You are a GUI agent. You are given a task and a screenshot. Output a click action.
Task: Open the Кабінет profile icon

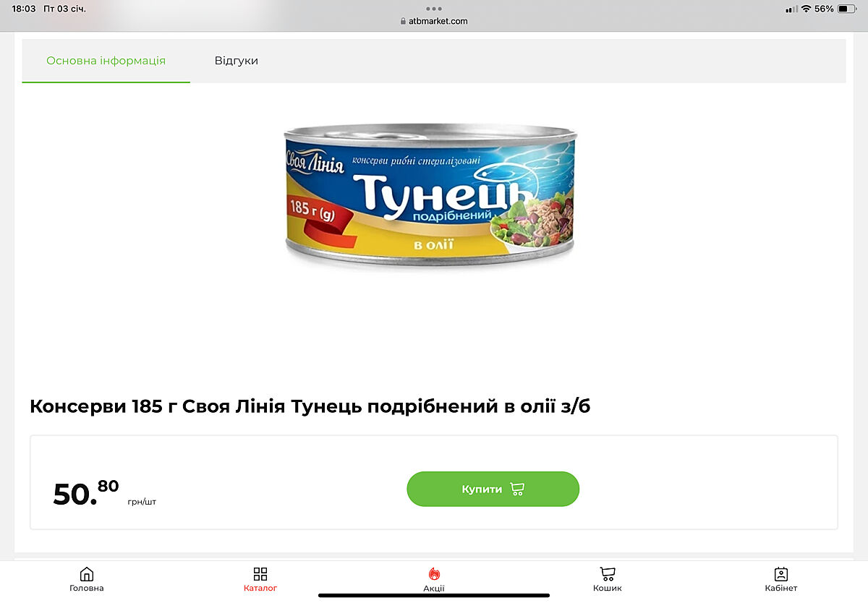click(x=781, y=574)
